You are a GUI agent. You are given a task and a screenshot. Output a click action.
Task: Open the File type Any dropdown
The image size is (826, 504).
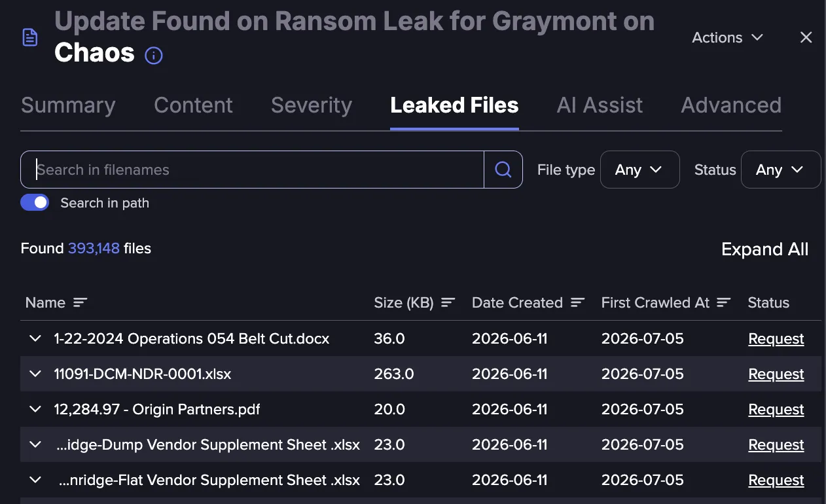tap(639, 170)
